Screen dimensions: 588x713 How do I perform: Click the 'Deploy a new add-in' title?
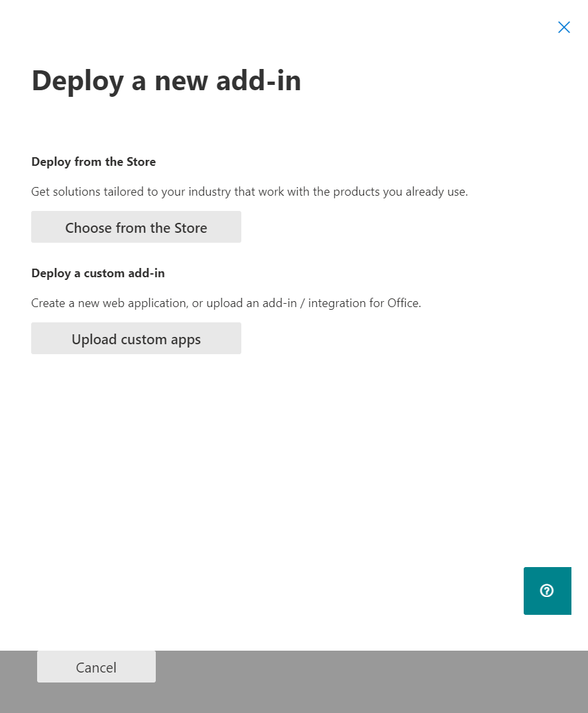(166, 81)
